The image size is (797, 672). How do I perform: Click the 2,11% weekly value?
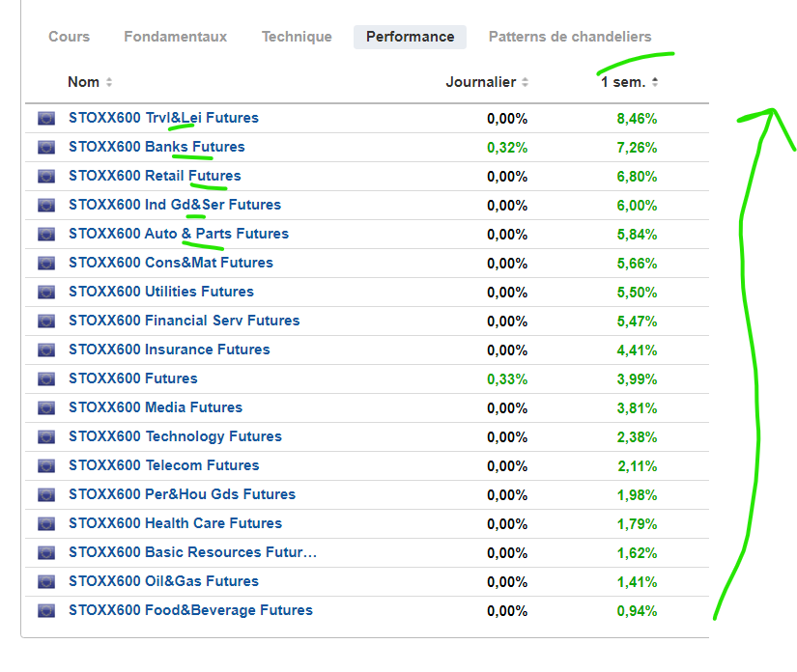(637, 466)
